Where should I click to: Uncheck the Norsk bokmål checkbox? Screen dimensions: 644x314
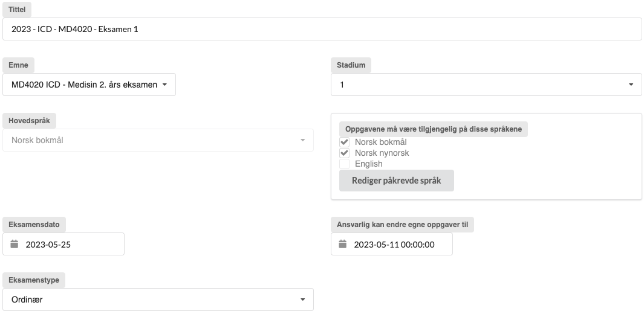[x=345, y=142]
